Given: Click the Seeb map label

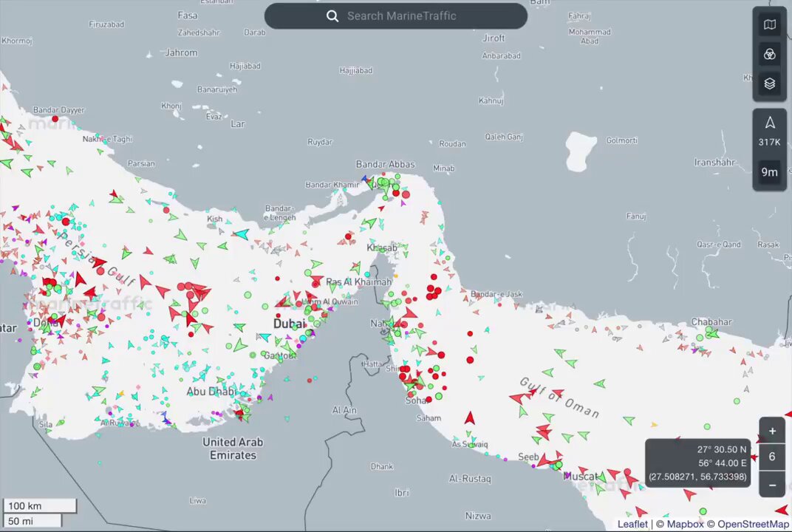Looking at the screenshot, I should [528, 457].
